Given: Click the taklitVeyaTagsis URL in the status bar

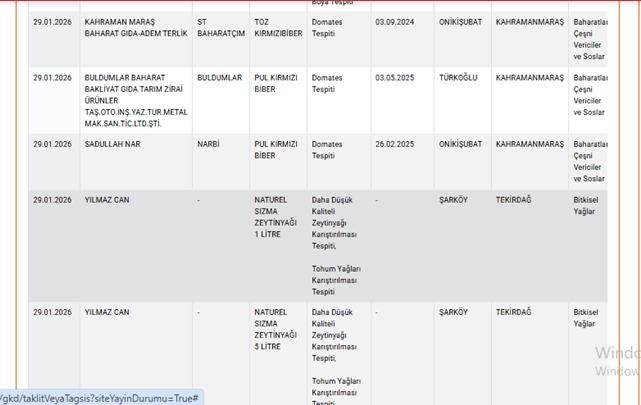Looking at the screenshot, I should 100,397.
